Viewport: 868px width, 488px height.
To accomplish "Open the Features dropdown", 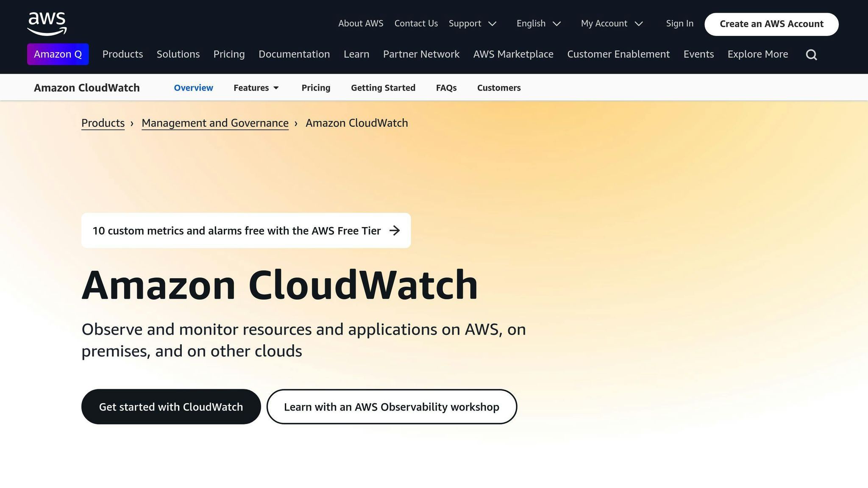I will [254, 88].
